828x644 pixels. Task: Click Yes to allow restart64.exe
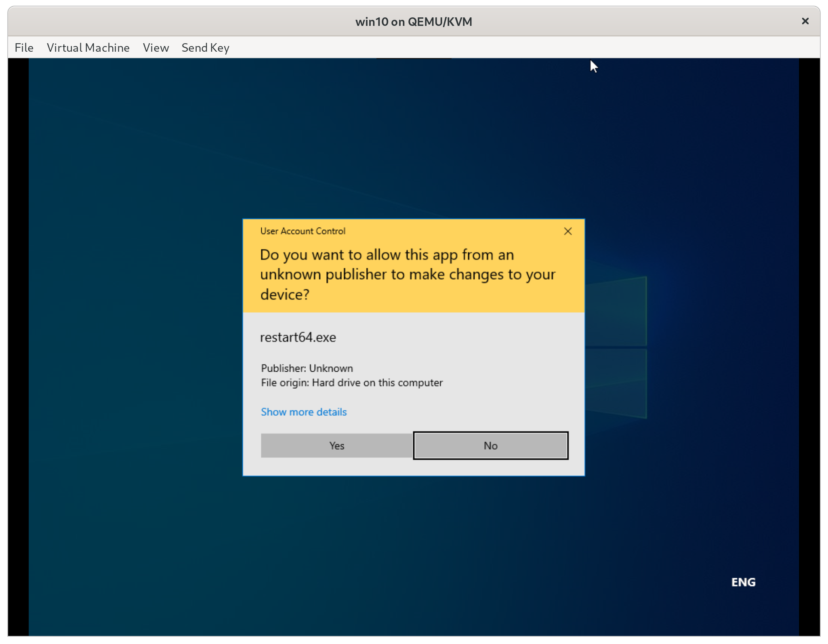336,446
